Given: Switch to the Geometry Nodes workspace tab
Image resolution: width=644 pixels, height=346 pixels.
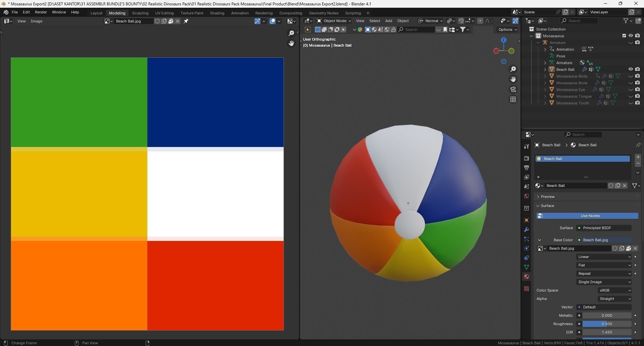Looking at the screenshot, I should pos(324,13).
